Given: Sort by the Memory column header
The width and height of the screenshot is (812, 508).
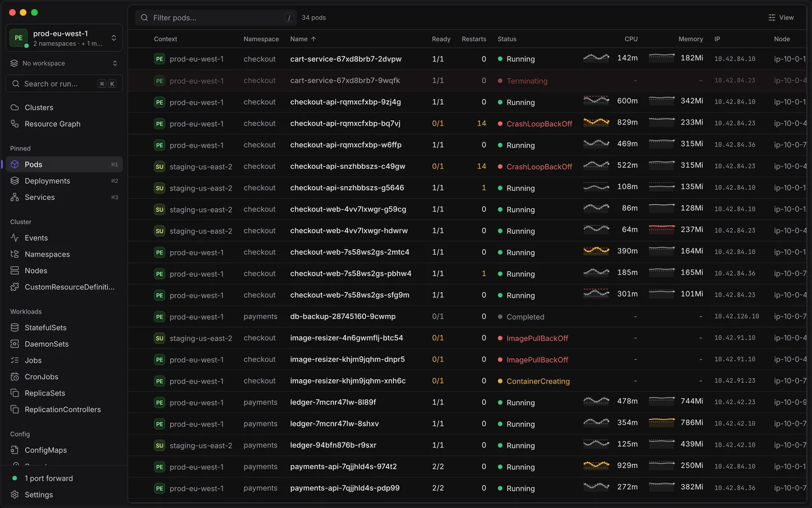Looking at the screenshot, I should pos(691,39).
